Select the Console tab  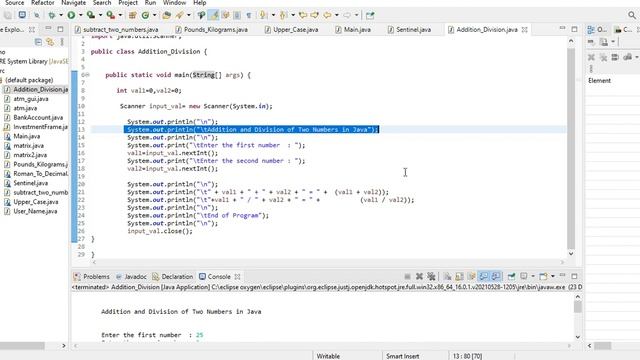click(x=215, y=277)
